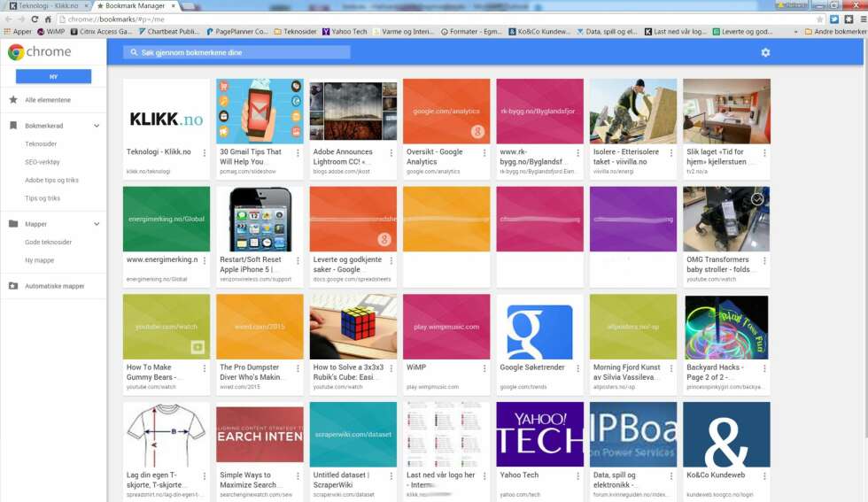Open menu for Restart/Soft Reset iPhone bookmark
The height and width of the screenshot is (502, 868).
click(x=298, y=260)
